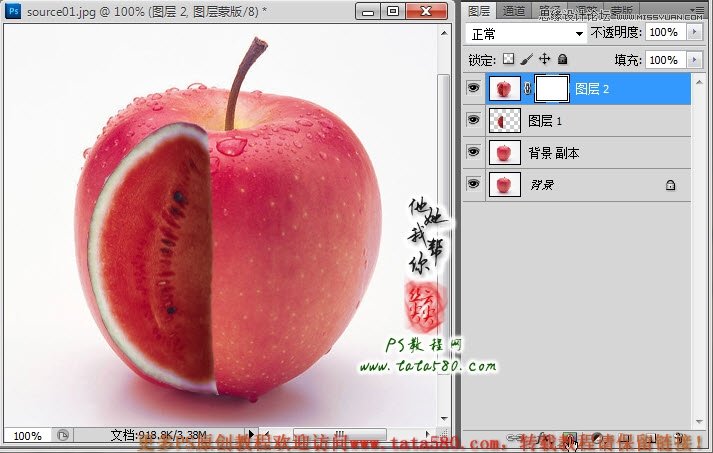The height and width of the screenshot is (453, 713).
Task: Select the locked 背景 layer name
Action: click(x=542, y=185)
